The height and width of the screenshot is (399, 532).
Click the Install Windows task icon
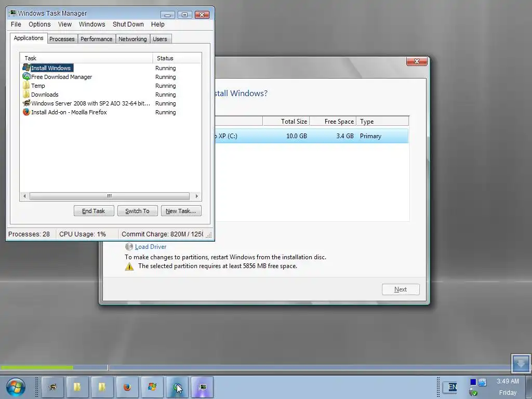[26, 68]
